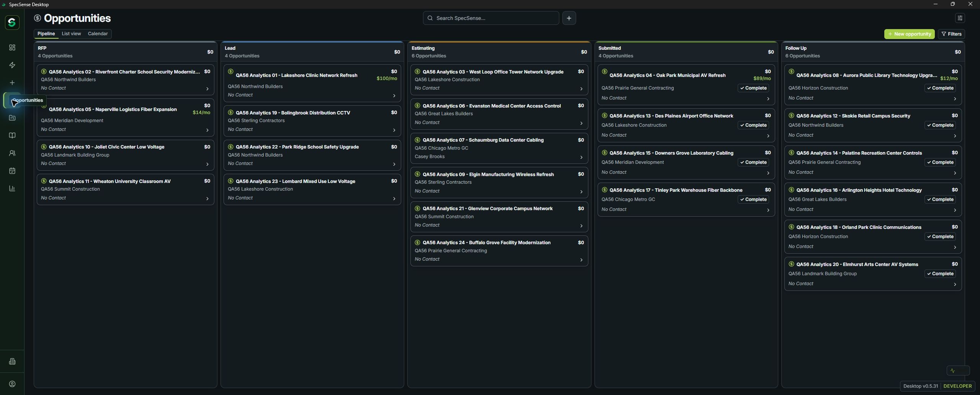Toggle Complete on Palatine Recreation Center Controls
The image size is (980, 395).
(940, 162)
